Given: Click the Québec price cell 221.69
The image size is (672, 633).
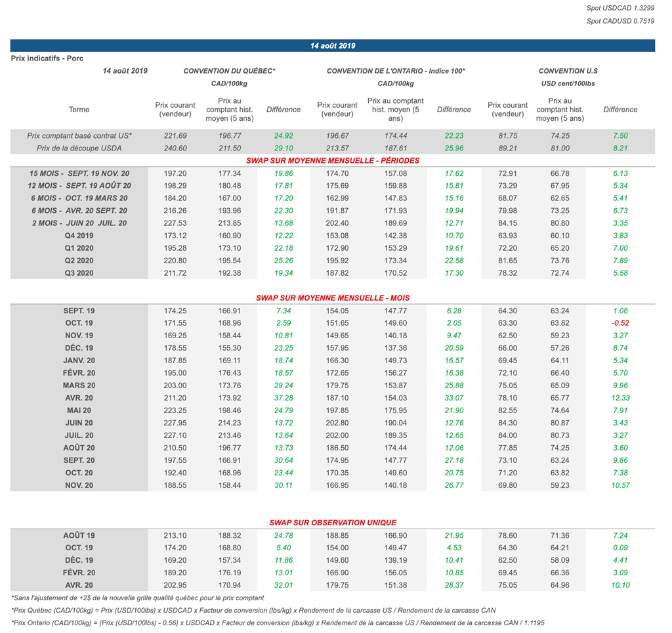Looking at the screenshot, I should pos(175,136).
